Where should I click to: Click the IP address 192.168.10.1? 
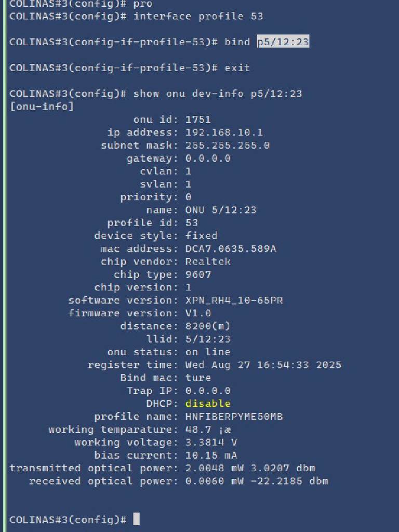tap(224, 132)
